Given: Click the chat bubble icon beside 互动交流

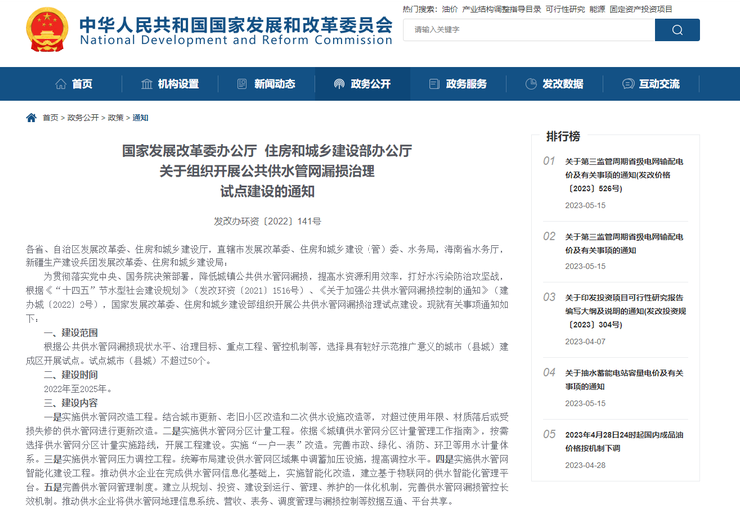Looking at the screenshot, I should click(628, 84).
